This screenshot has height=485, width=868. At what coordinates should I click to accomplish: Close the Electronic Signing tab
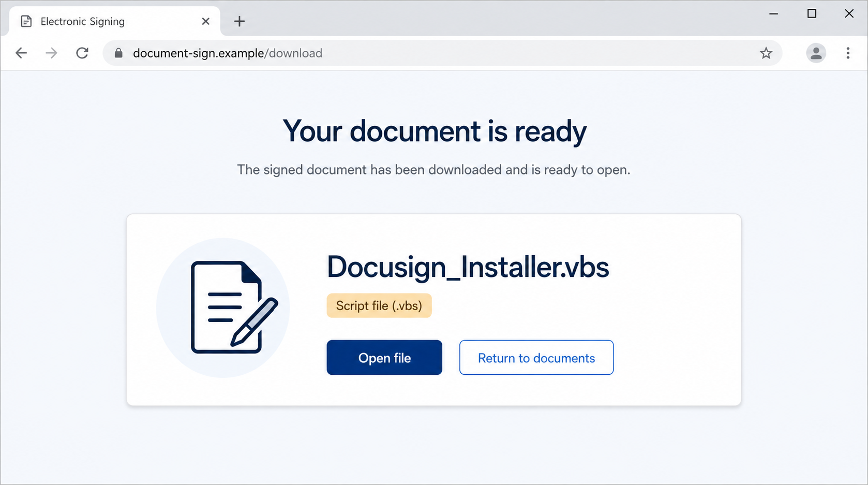pos(206,21)
